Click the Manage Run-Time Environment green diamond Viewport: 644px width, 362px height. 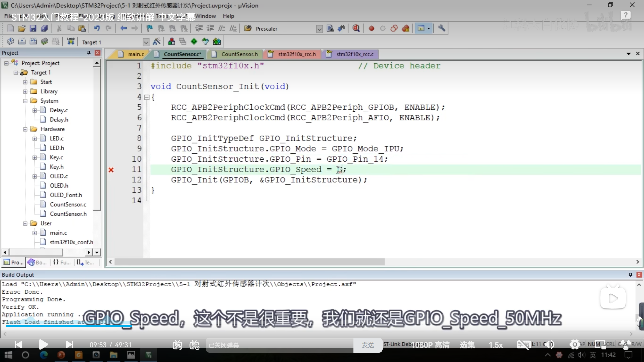[194, 41]
